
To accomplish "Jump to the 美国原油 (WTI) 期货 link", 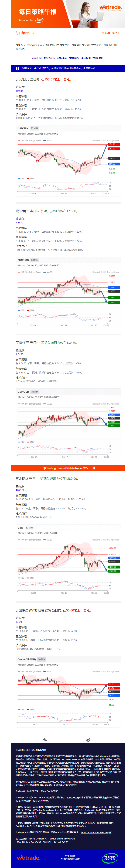I will click(x=92, y=58).
